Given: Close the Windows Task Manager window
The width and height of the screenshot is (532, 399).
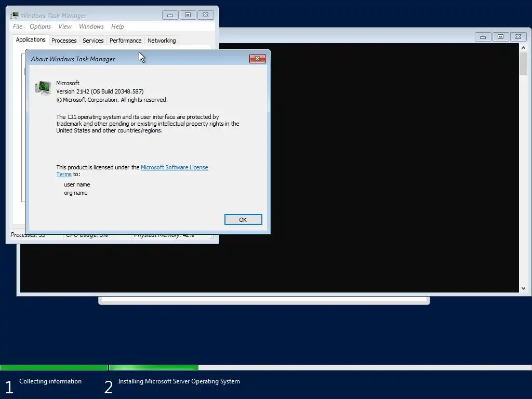Looking at the screenshot, I should click(x=205, y=15).
